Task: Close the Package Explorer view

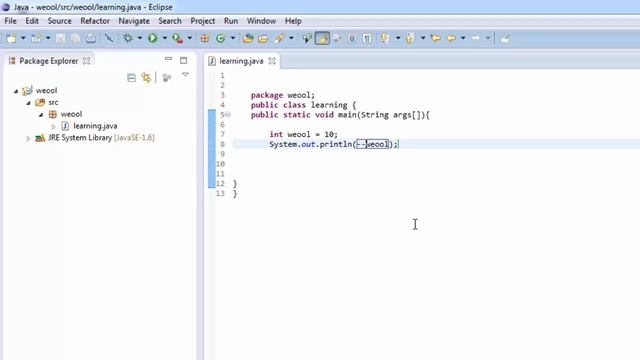Action: coord(87,61)
